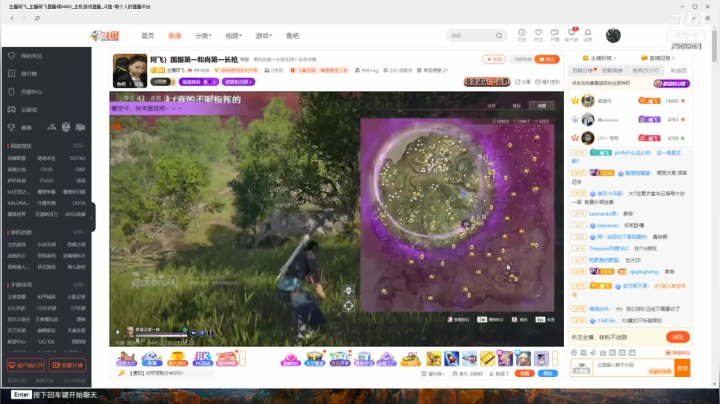
Task: Open notifications bell icon
Action: 588,35
